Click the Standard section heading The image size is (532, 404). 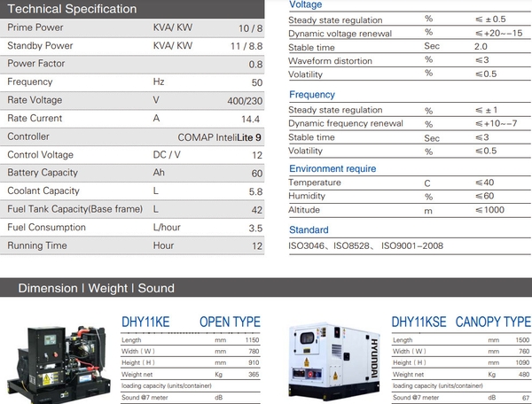309,230
